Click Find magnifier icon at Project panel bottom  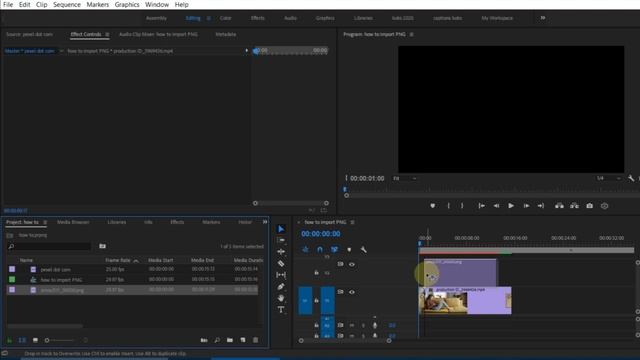(x=217, y=340)
